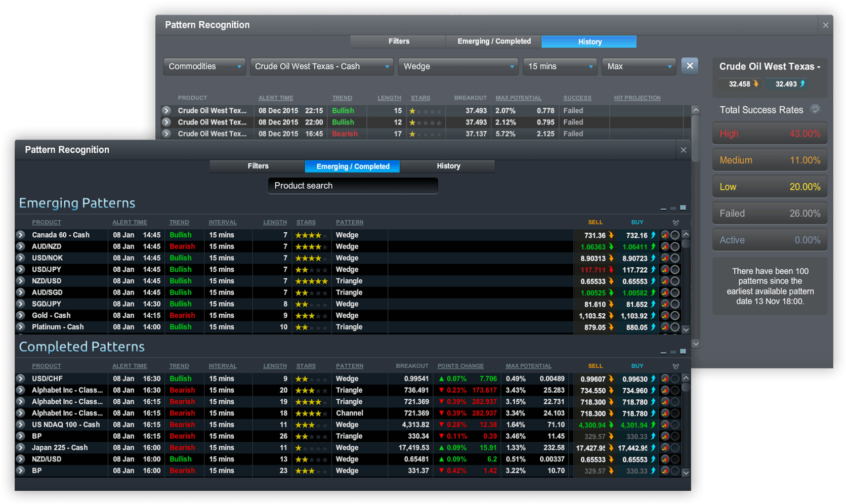Expand the AUD/NZD row details arrow
This screenshot has height=504, width=846.
tap(20, 246)
